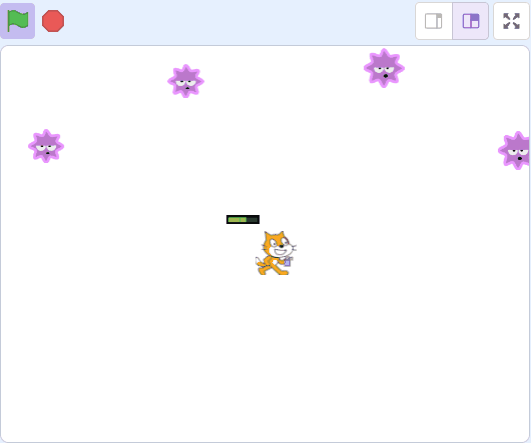This screenshot has height=443, width=531.
Task: Click the empty white stage below the cat
Action: click(x=271, y=356)
